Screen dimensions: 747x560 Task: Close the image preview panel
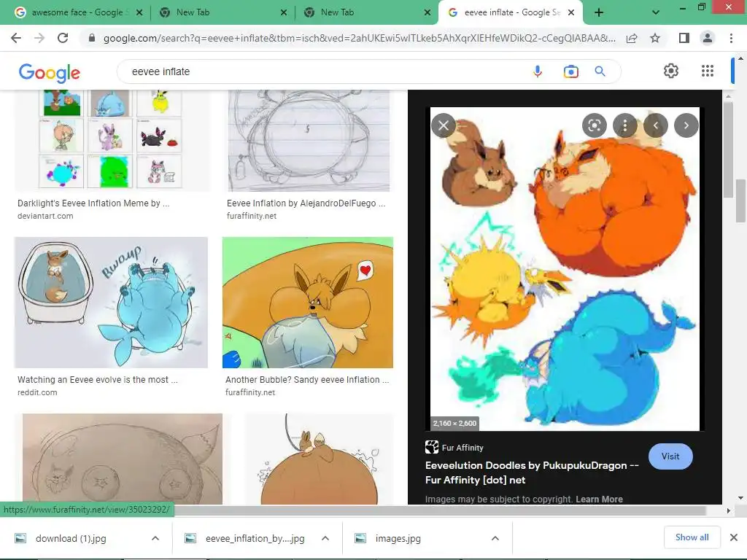point(444,125)
